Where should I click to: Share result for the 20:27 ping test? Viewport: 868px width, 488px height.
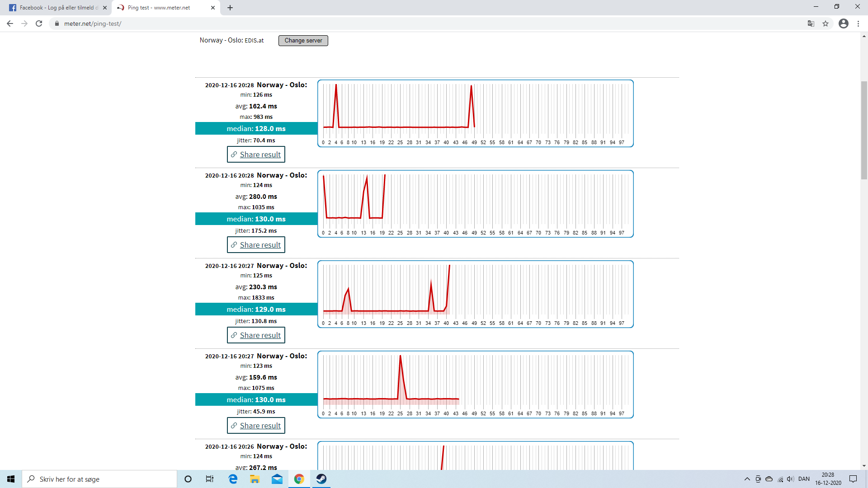[256, 335]
